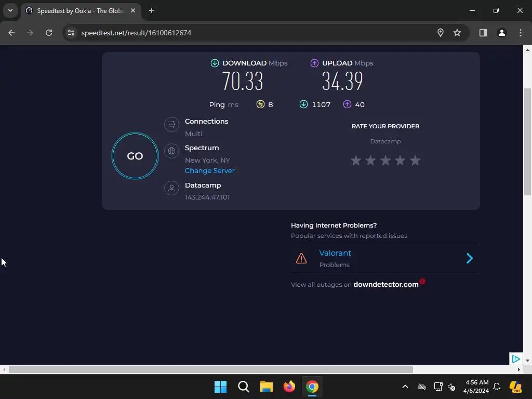Image resolution: width=532 pixels, height=399 pixels.
Task: Open a new browser tab
Action: point(152,10)
